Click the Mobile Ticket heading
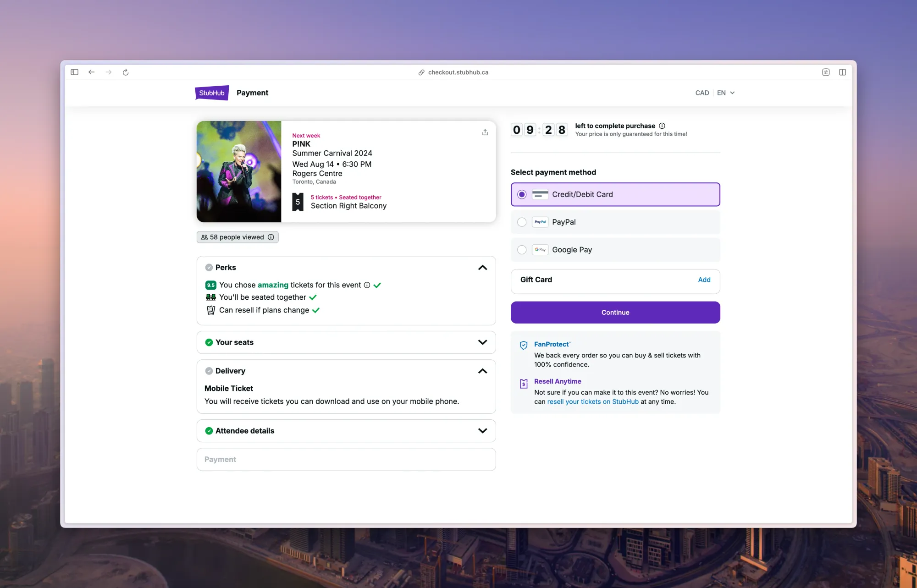This screenshot has width=917, height=588. coord(229,388)
